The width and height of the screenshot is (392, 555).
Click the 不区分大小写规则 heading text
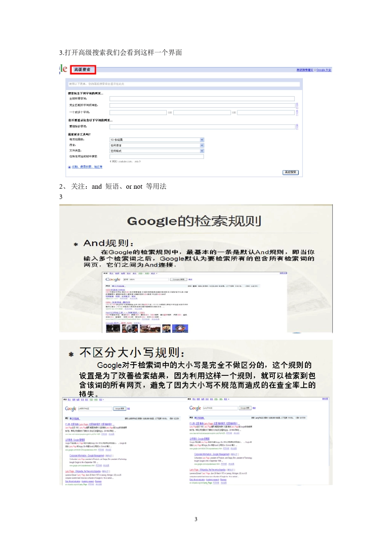point(132,353)
